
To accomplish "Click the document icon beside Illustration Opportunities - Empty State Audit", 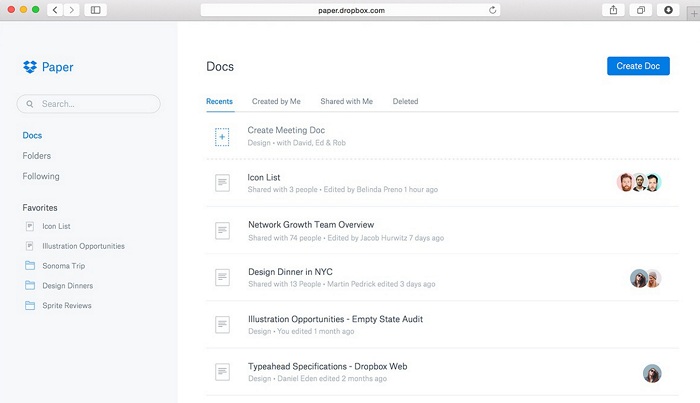I will coord(222,324).
